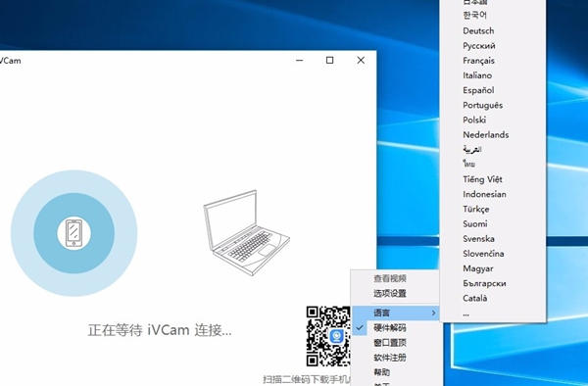Switch language to Türkçe

pyautogui.click(x=493, y=209)
